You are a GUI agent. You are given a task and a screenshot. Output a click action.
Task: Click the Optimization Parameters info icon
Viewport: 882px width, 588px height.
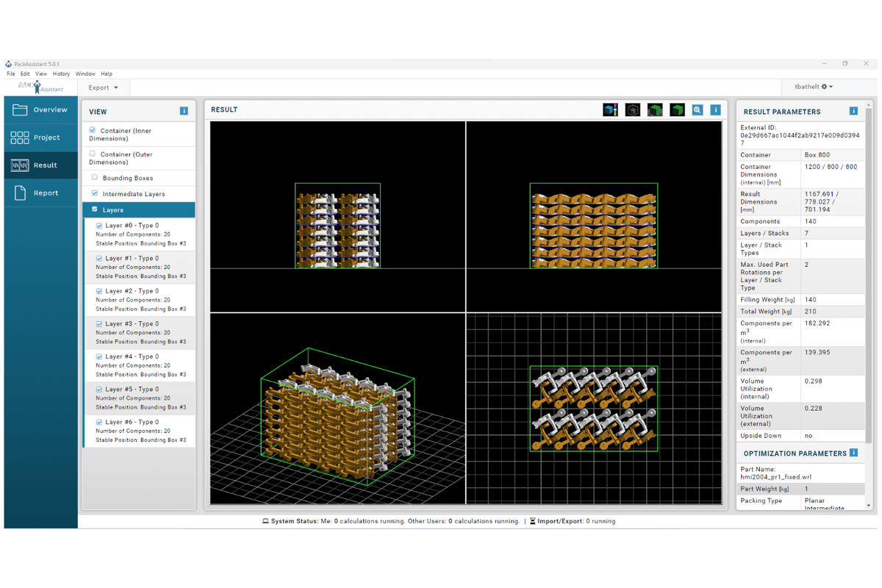(853, 453)
